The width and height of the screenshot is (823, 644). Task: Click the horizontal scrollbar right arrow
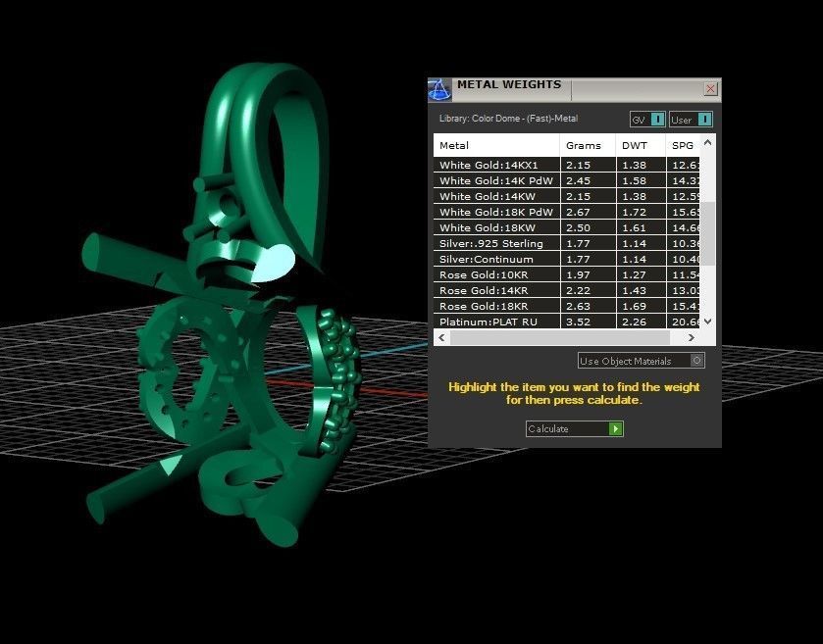pos(692,338)
